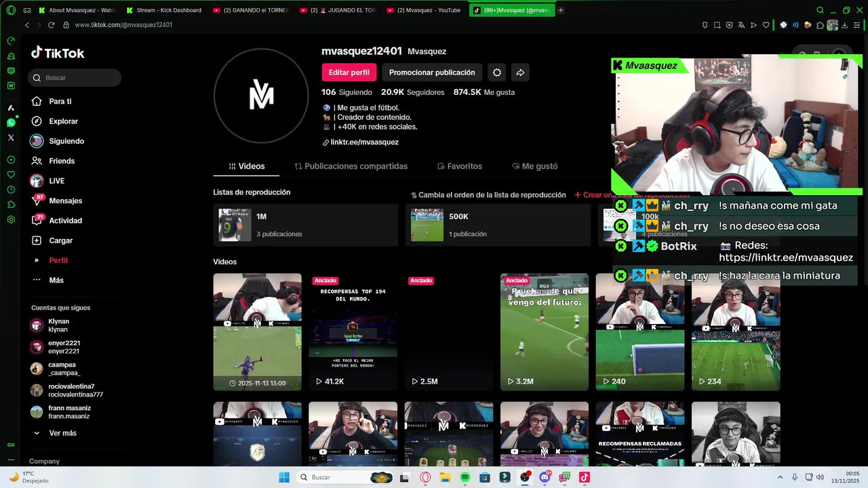Open the pinned video with 3.2M views
868x488 pixels.
click(545, 332)
